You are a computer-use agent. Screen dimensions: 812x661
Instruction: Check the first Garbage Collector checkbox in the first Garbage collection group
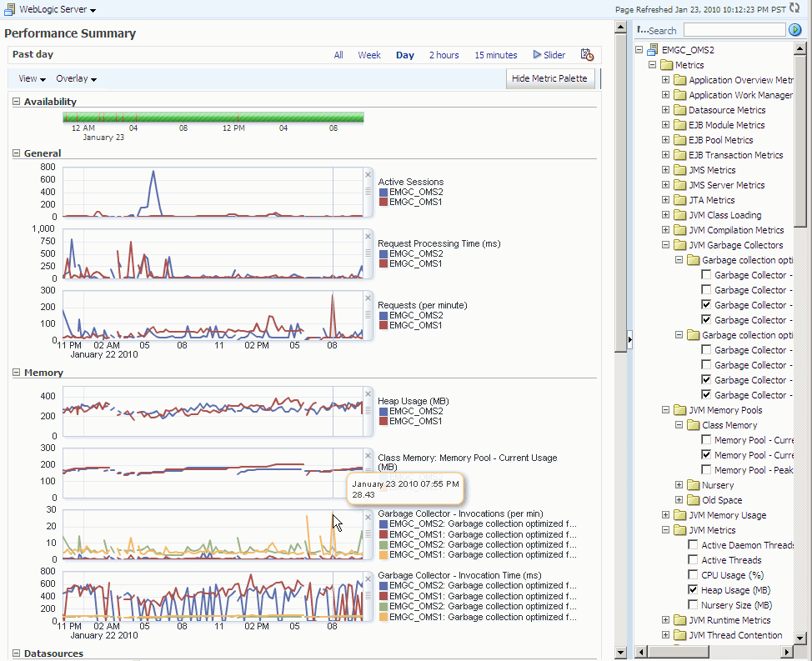pos(706,274)
